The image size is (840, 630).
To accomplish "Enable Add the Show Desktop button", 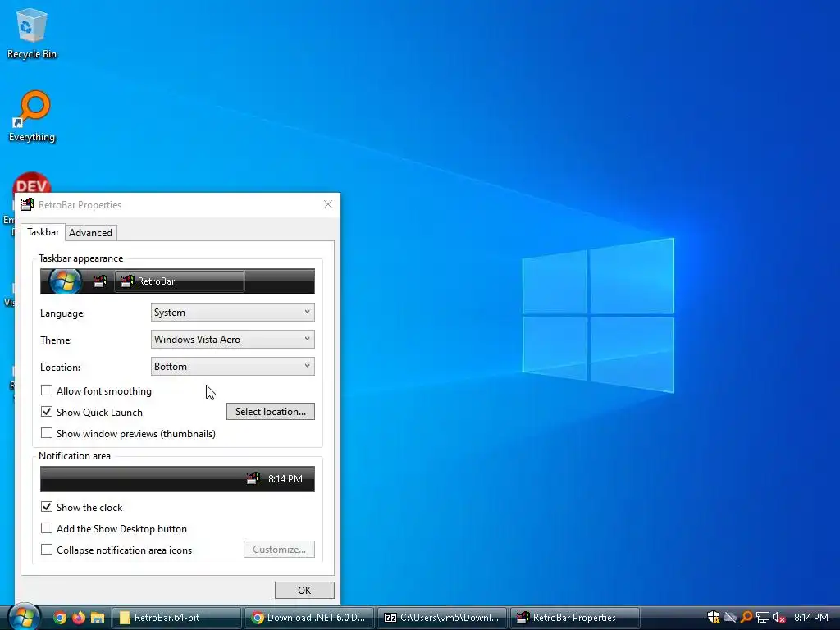I will (x=47, y=528).
